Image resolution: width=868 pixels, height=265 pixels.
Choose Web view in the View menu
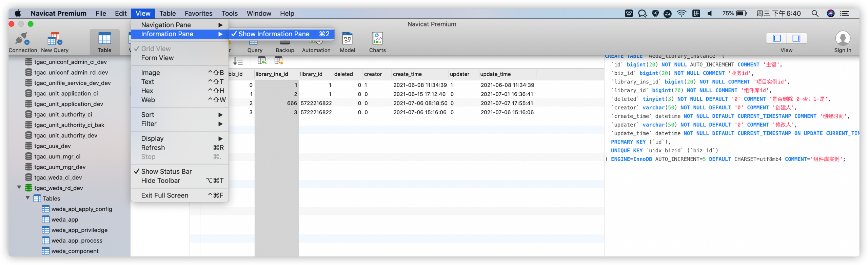(x=180, y=100)
